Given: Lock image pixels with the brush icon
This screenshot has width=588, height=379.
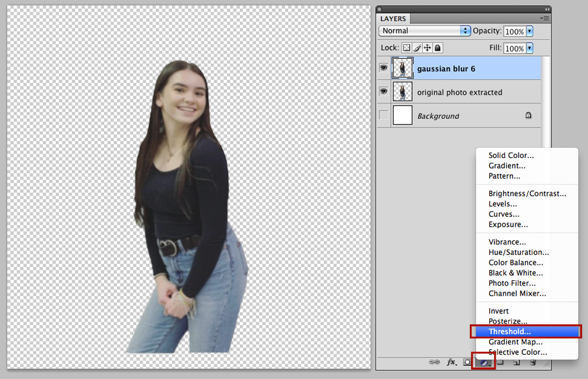Looking at the screenshot, I should pyautogui.click(x=417, y=48).
